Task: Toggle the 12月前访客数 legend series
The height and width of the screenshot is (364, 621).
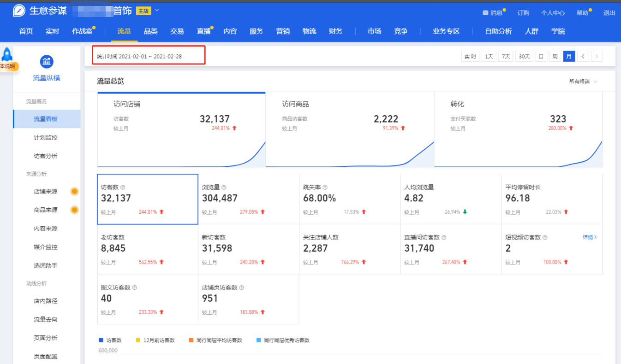Action: point(155,341)
